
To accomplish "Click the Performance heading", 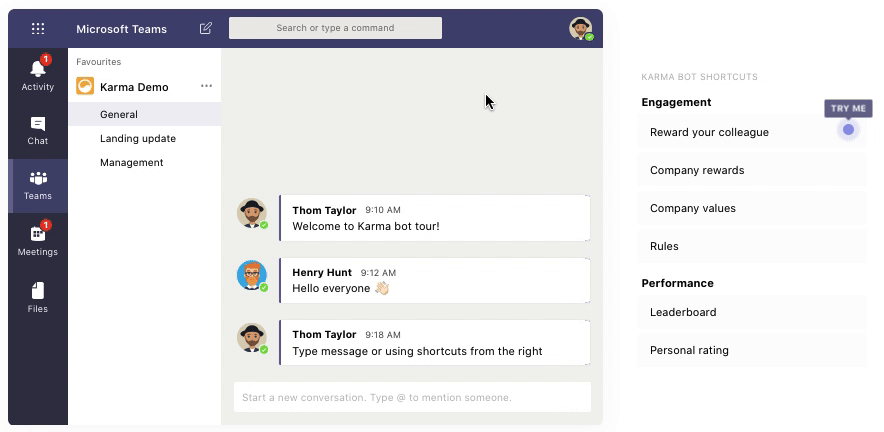I will pos(678,283).
